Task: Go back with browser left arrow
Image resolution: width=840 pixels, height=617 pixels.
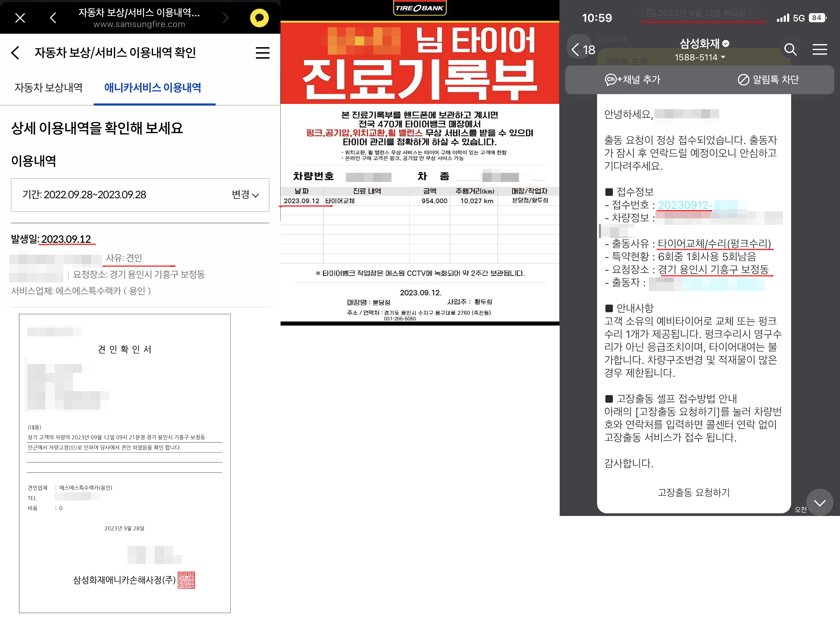Action: (53, 17)
